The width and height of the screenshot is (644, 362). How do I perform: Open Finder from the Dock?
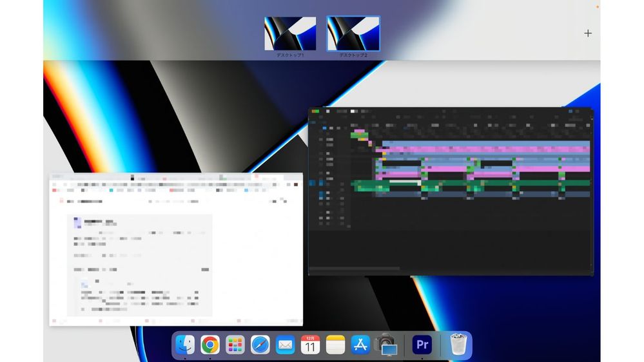pyautogui.click(x=185, y=345)
